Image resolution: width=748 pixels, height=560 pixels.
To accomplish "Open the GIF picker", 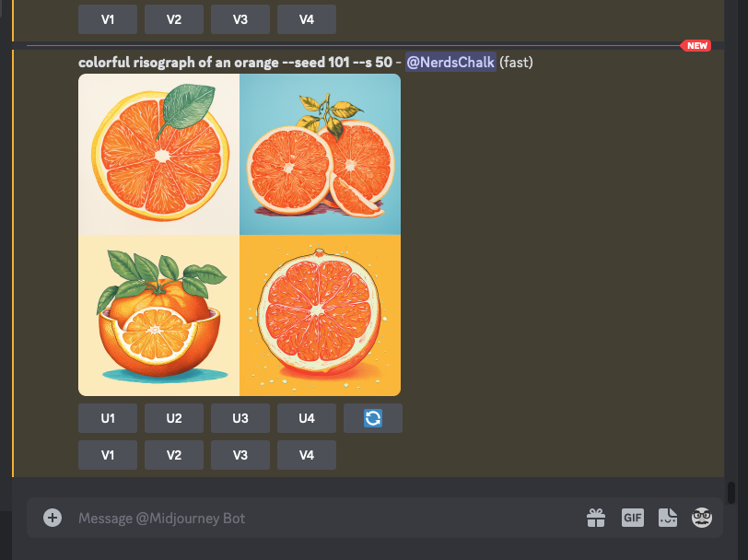I will point(633,518).
